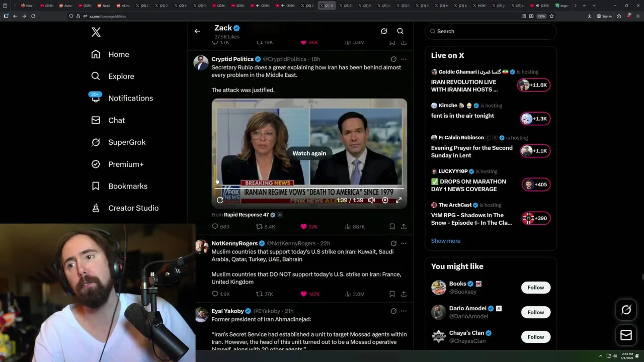The width and height of the screenshot is (644, 362).
Task: Open Premium+ in the sidebar
Action: click(x=117, y=164)
